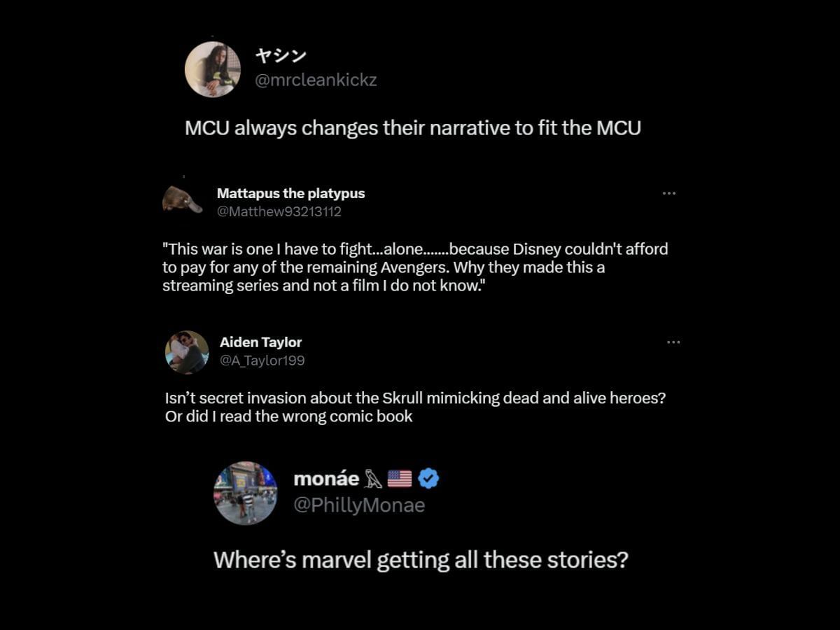
Task: Go to the @A_Taylor199 handle
Action: (262, 360)
